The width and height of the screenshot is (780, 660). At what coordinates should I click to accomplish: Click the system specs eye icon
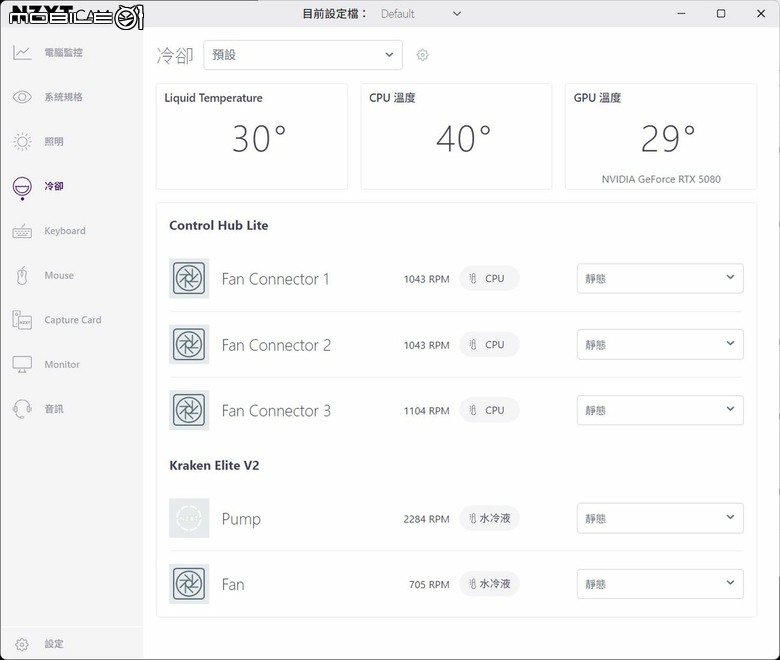click(22, 97)
